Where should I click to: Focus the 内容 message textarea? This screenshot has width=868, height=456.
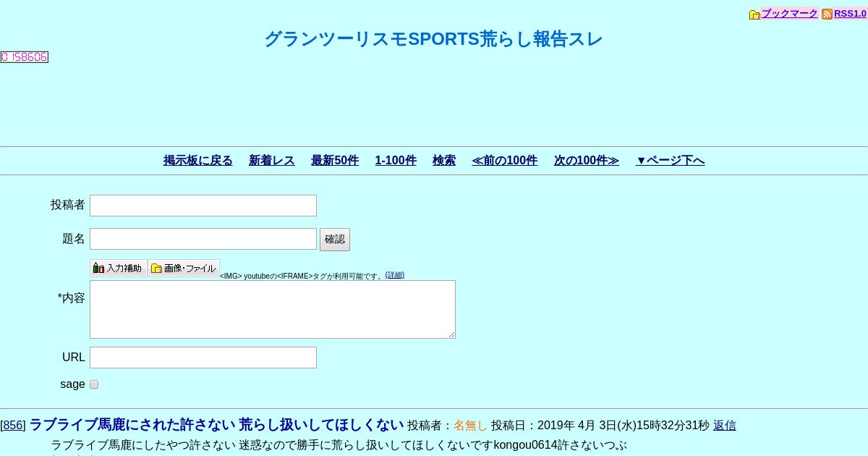coord(273,309)
